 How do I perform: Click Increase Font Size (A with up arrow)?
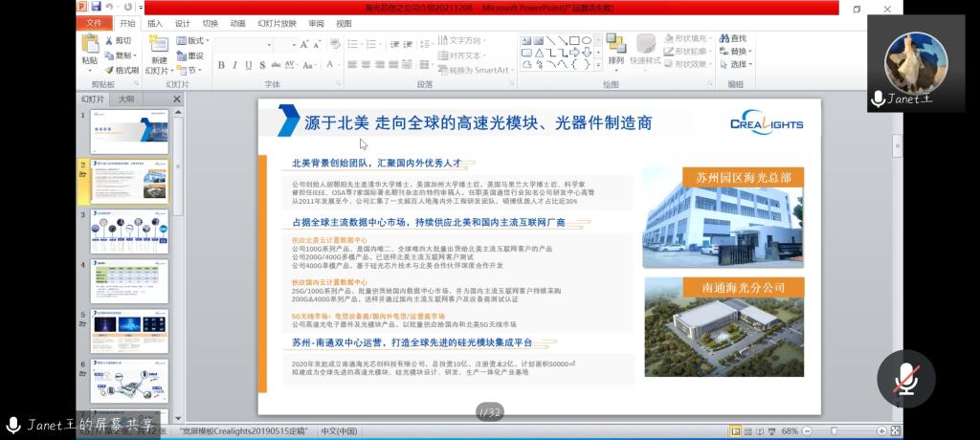[x=304, y=44]
